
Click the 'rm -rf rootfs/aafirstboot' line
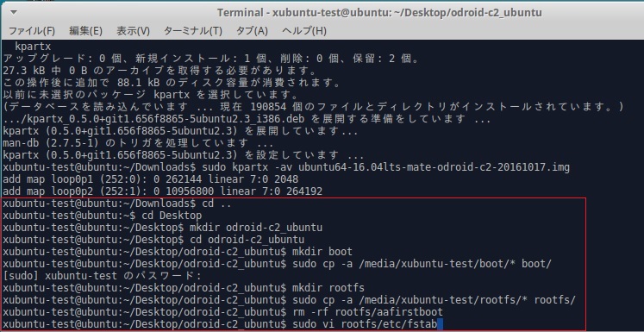click(222, 312)
